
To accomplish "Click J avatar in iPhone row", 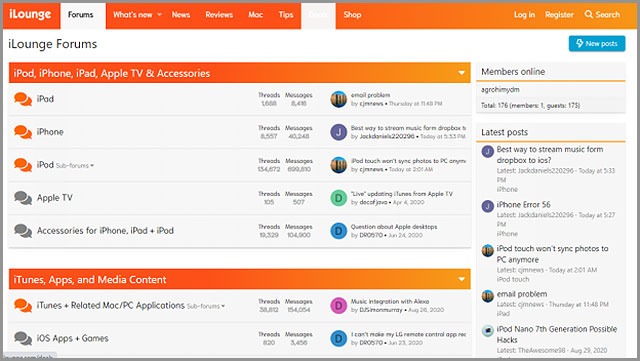I will [x=338, y=132].
